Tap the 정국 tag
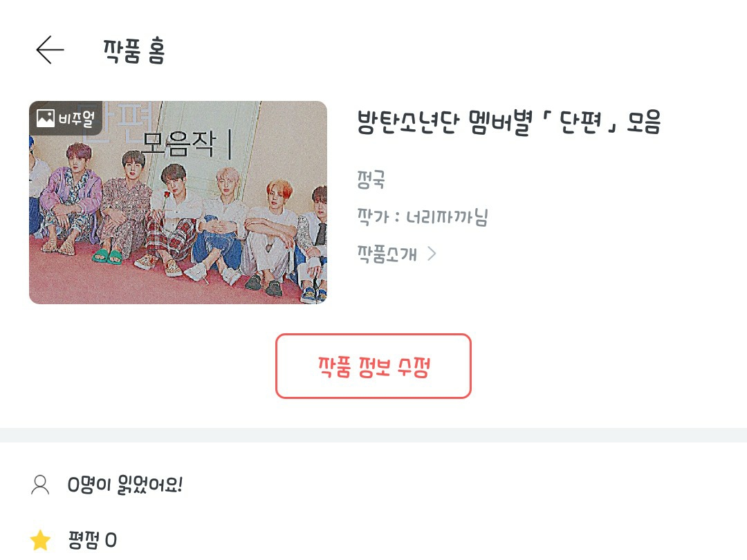This screenshot has width=747, height=560. click(371, 180)
